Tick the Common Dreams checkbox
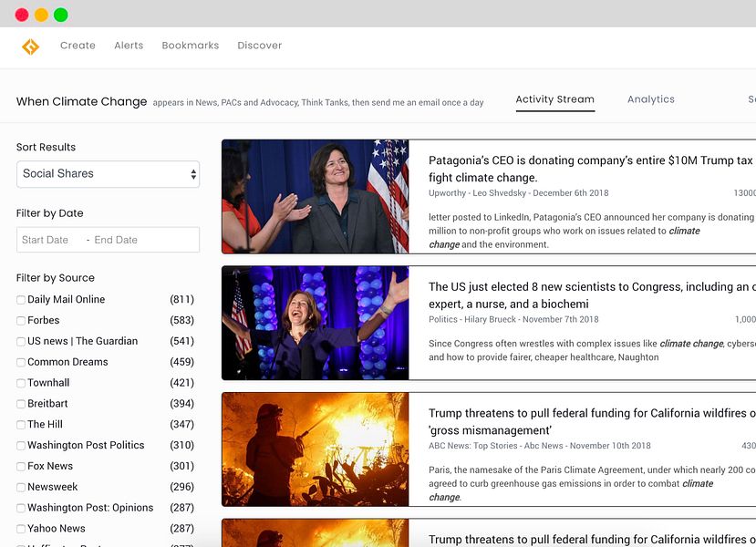Image resolution: width=756 pixels, height=547 pixels. click(21, 363)
